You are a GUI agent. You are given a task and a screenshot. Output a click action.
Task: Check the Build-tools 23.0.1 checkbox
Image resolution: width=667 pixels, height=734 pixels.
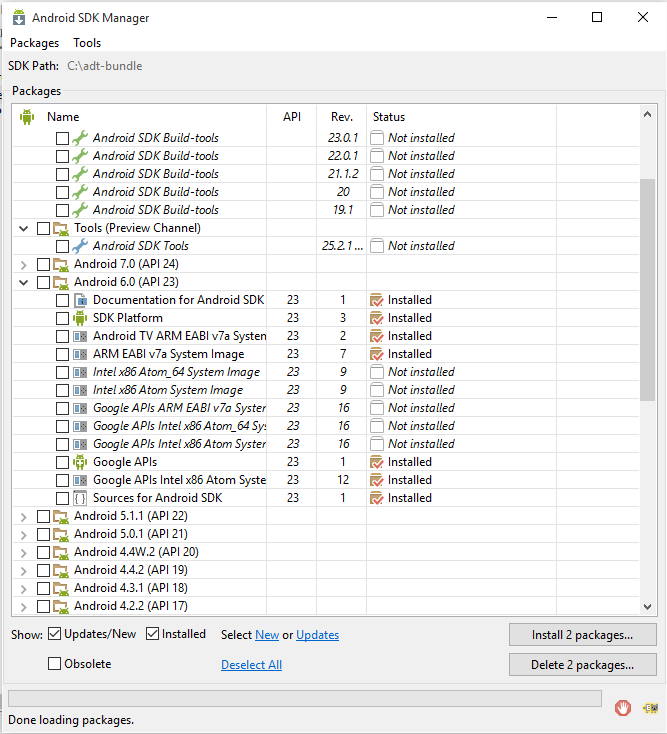[x=62, y=139]
